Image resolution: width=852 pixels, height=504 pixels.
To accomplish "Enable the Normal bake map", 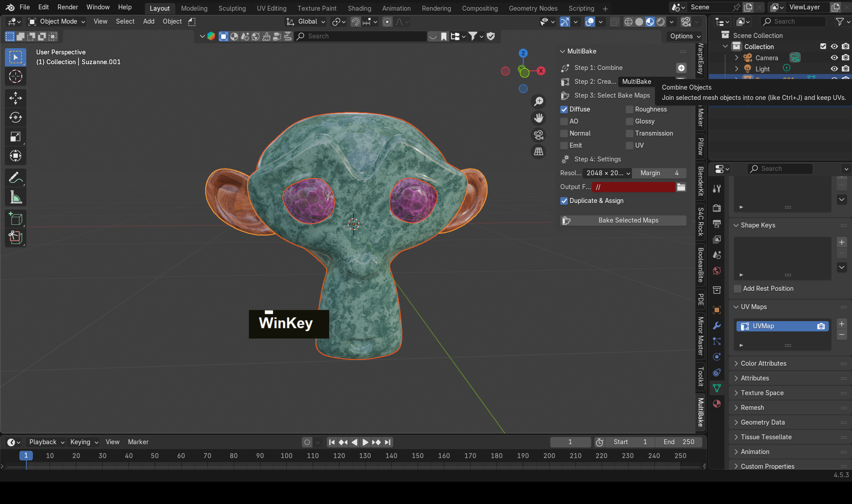I will pyautogui.click(x=564, y=133).
